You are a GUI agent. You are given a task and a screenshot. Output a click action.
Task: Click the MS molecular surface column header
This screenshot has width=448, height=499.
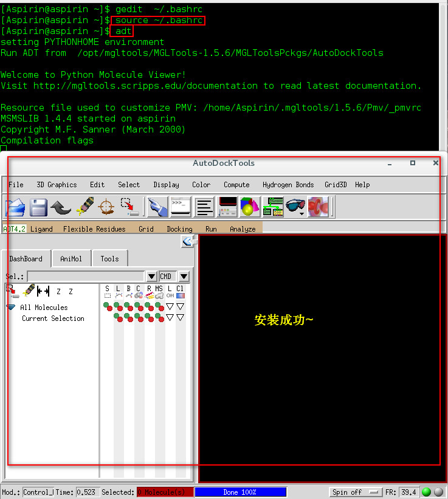159,292
